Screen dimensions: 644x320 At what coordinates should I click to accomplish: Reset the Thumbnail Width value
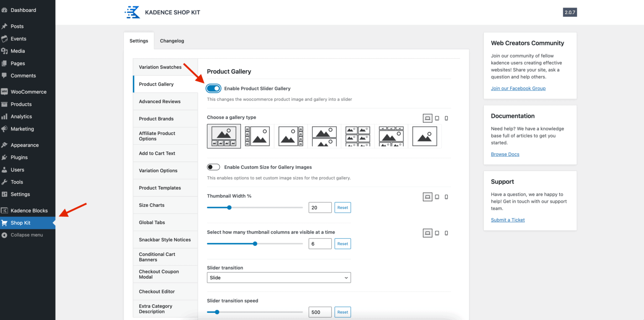343,208
